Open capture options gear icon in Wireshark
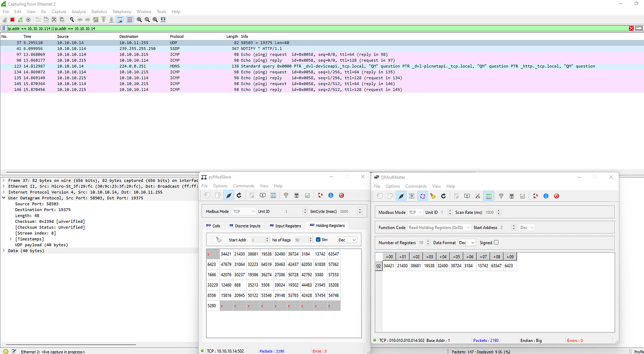Screen dimensions: 644x354 (28, 20)
